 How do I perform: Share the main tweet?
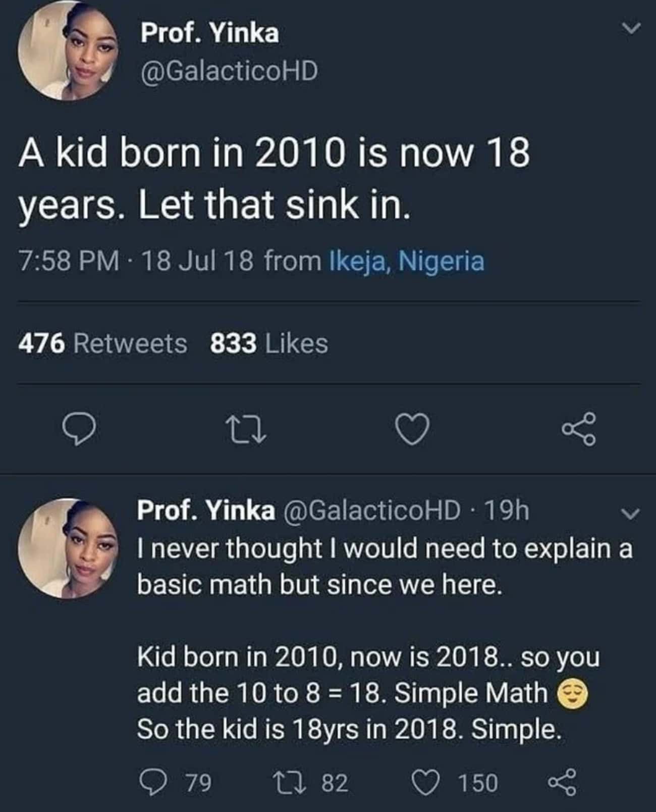pos(579,429)
